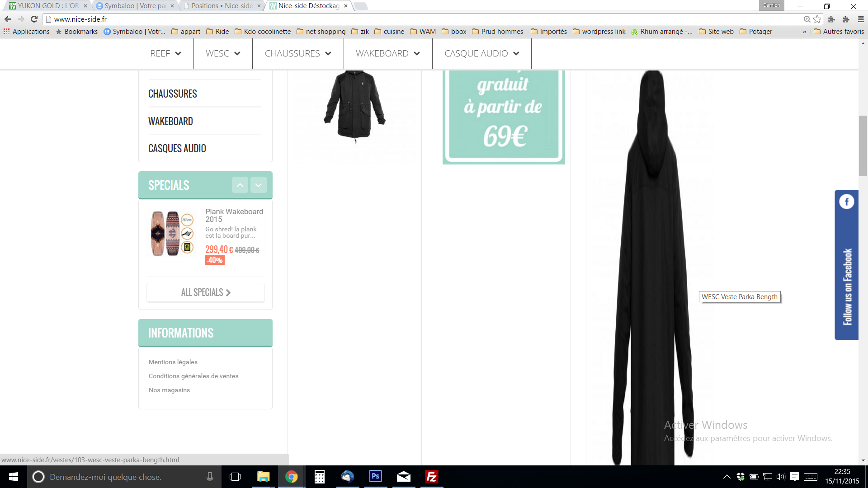Bookmark this page with the star icon
Viewport: 868px width, 488px height.
point(817,19)
